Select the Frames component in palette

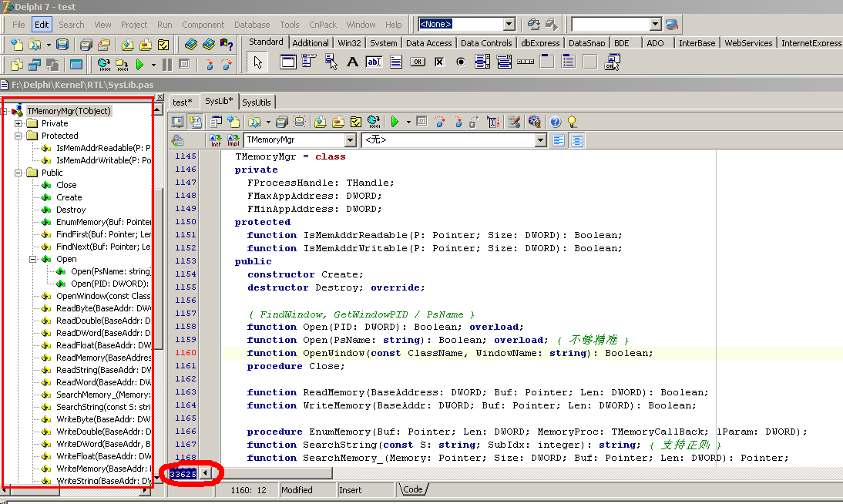[x=288, y=62]
